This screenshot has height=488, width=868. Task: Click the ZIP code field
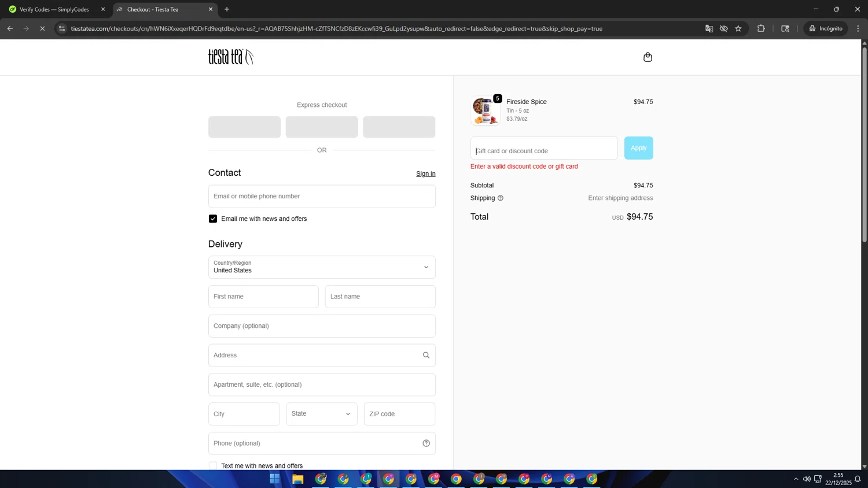[x=399, y=414]
